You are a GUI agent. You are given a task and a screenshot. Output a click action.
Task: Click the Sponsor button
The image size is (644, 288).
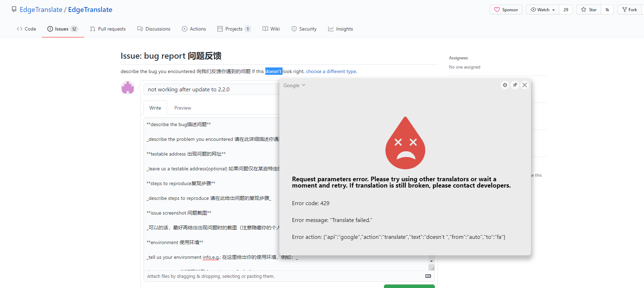(506, 9)
